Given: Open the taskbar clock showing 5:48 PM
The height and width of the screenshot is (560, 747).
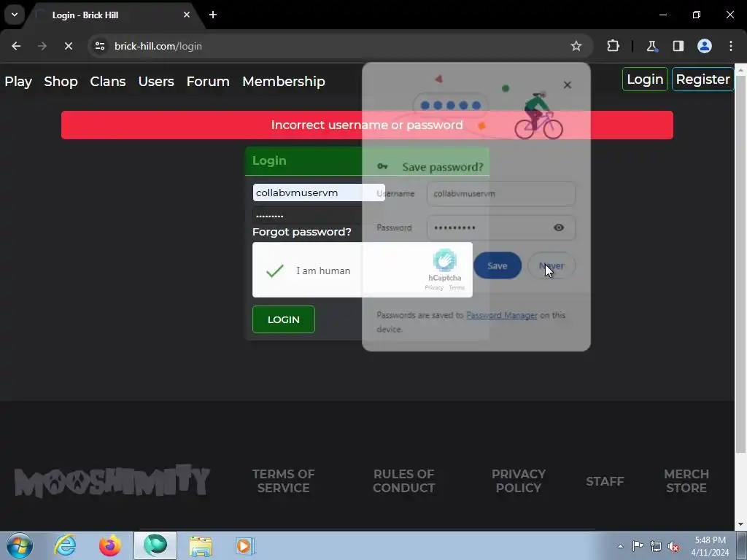Looking at the screenshot, I should tap(710, 546).
